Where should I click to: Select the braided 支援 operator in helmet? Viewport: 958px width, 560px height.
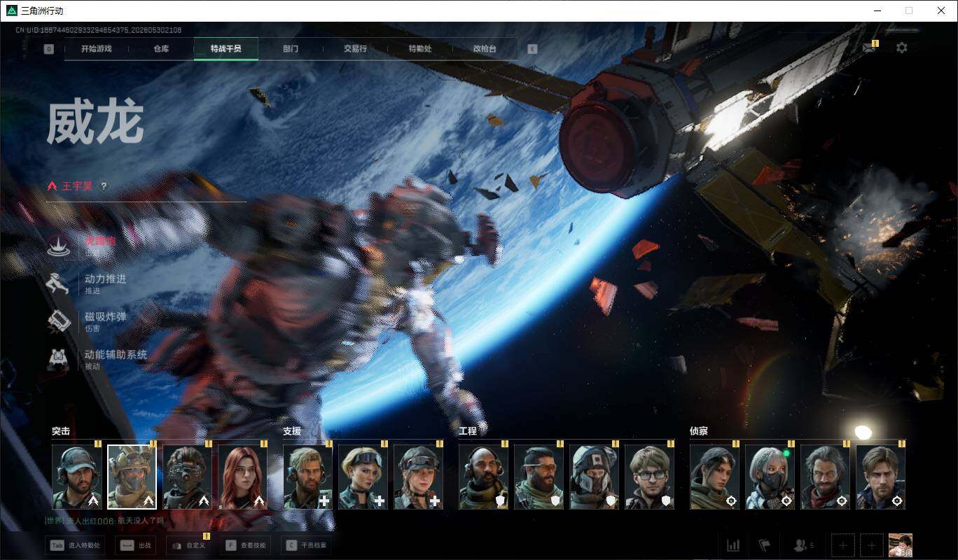[x=418, y=477]
